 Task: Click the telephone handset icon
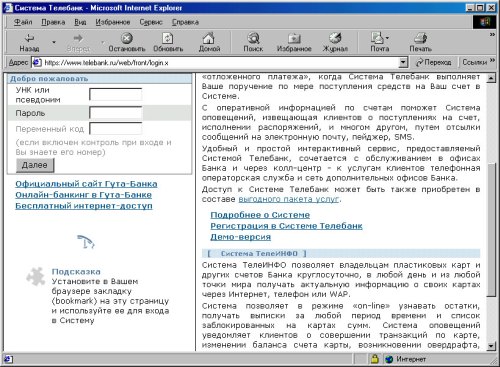[86, 242]
